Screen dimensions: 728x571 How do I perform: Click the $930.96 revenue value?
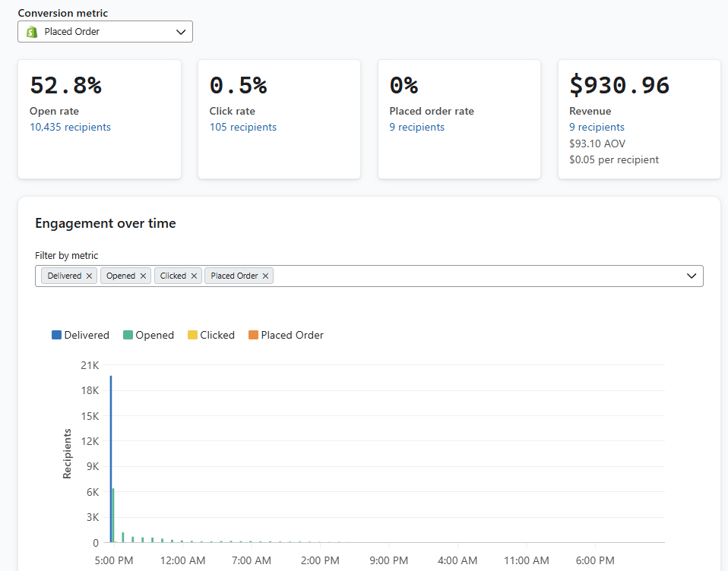tap(619, 85)
